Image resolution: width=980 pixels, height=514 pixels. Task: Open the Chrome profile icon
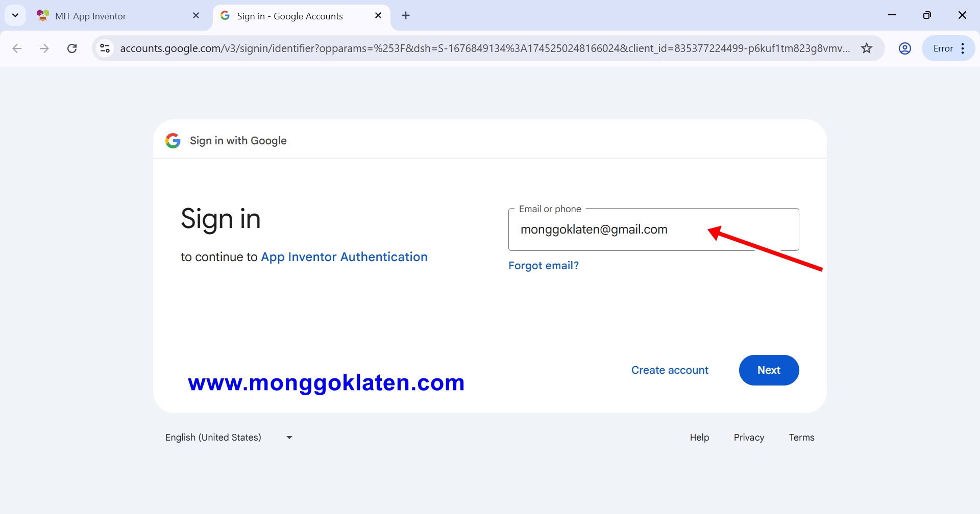[905, 48]
